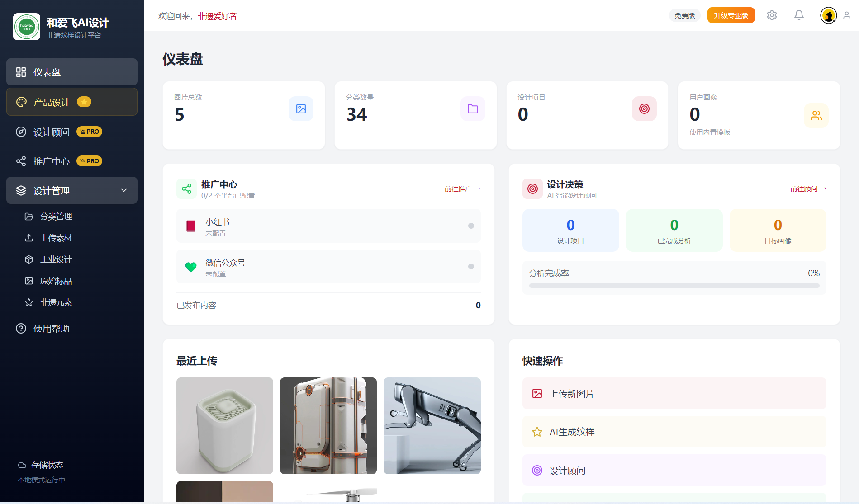
Task: Click the 仪表盘 page heading
Action: click(183, 59)
